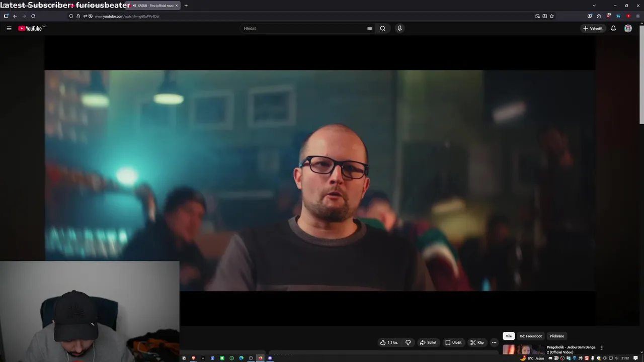The image size is (644, 362).
Task: Open the extensions puzzle icon
Action: coord(599,16)
